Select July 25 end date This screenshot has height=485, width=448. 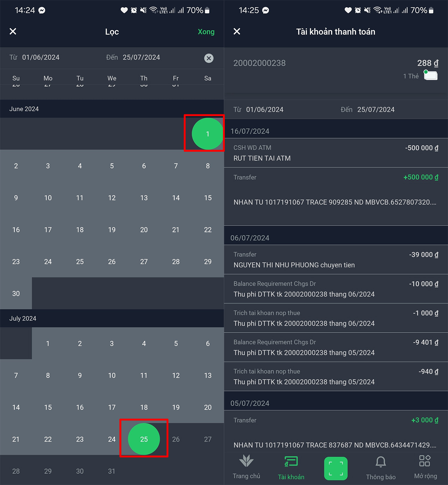[x=144, y=439]
